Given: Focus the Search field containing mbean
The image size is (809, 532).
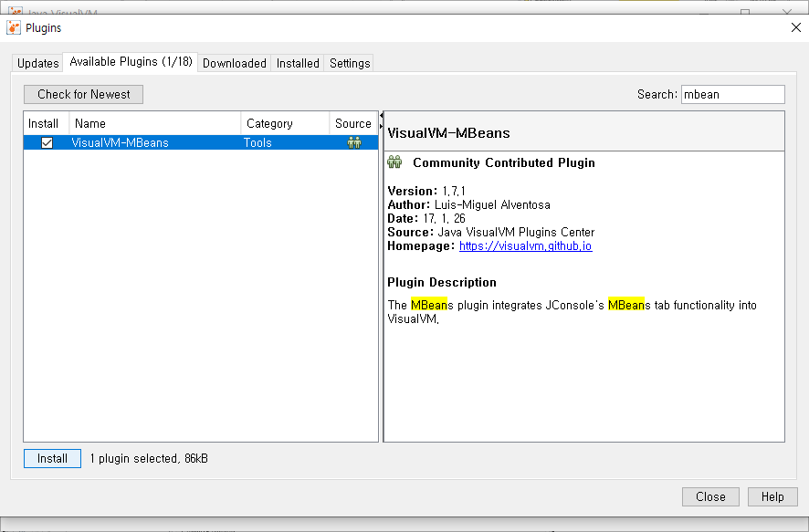Looking at the screenshot, I should click(732, 94).
